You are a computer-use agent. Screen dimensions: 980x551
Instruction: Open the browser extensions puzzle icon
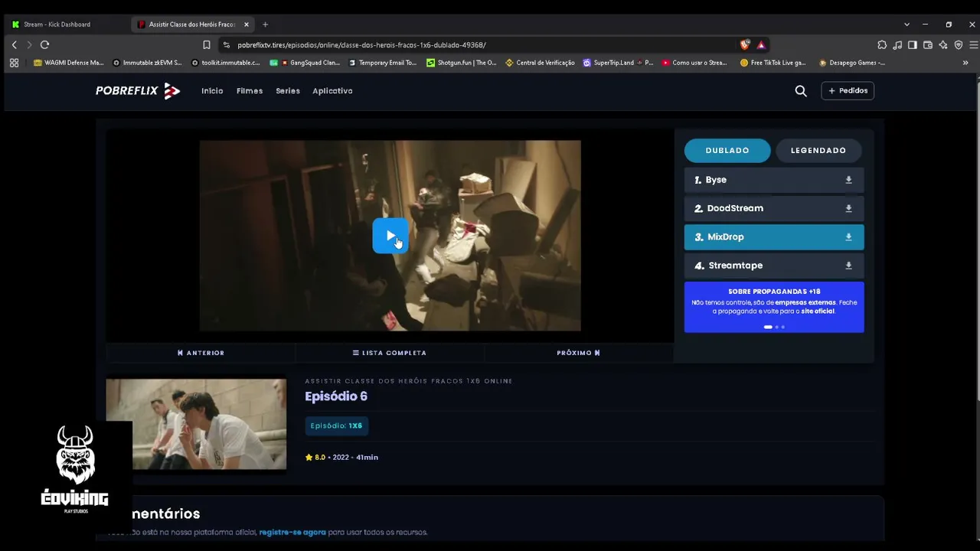(x=882, y=45)
